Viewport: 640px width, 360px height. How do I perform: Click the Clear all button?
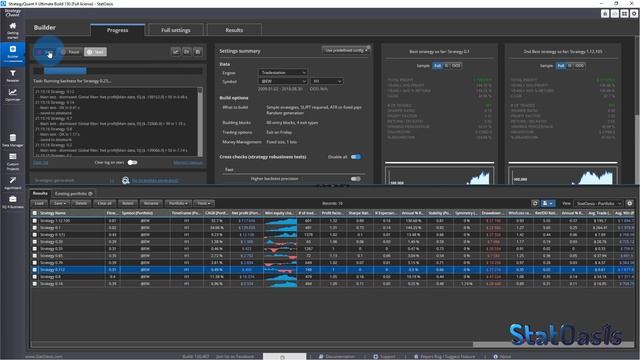coord(104,203)
